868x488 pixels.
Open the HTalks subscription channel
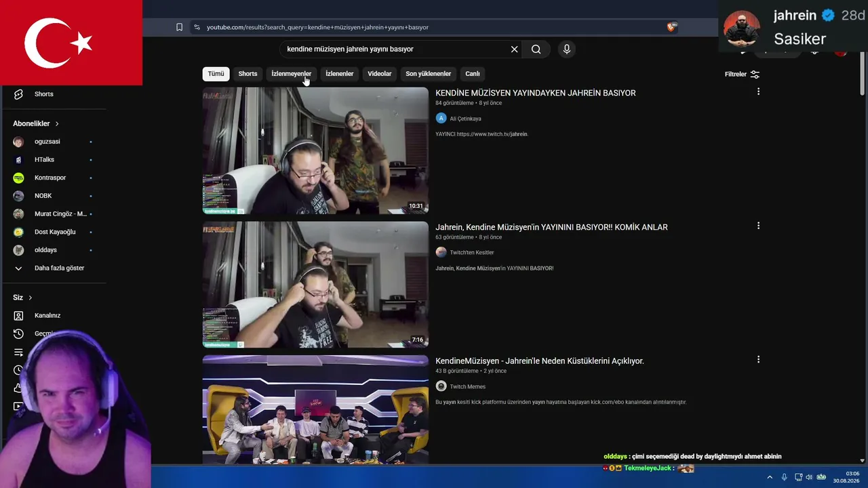pyautogui.click(x=53, y=160)
